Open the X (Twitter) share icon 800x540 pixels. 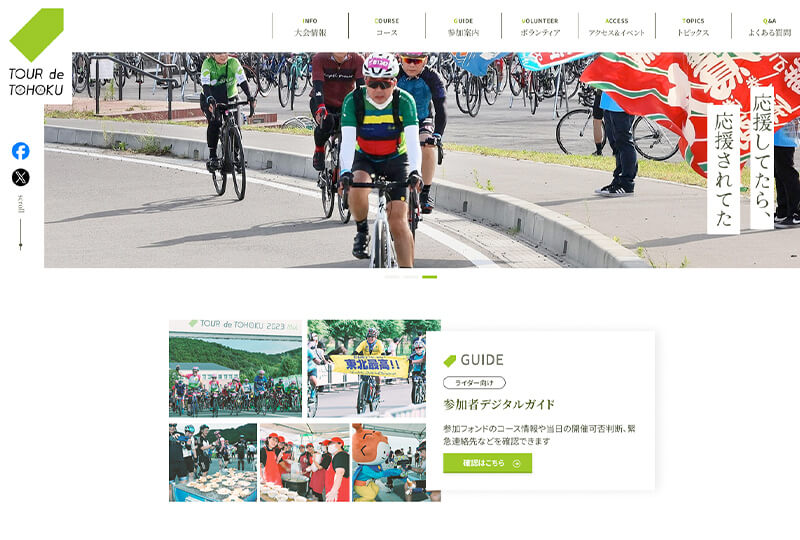[20, 178]
